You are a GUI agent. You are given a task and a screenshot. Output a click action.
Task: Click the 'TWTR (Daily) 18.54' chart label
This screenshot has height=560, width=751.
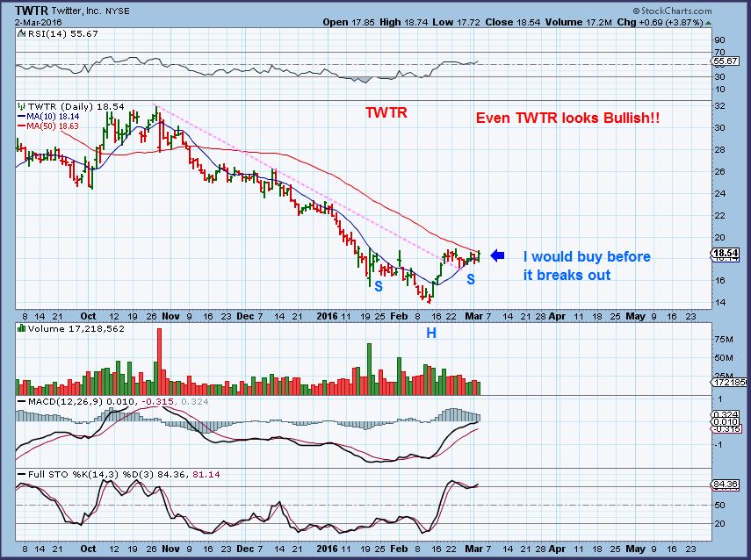(76, 106)
